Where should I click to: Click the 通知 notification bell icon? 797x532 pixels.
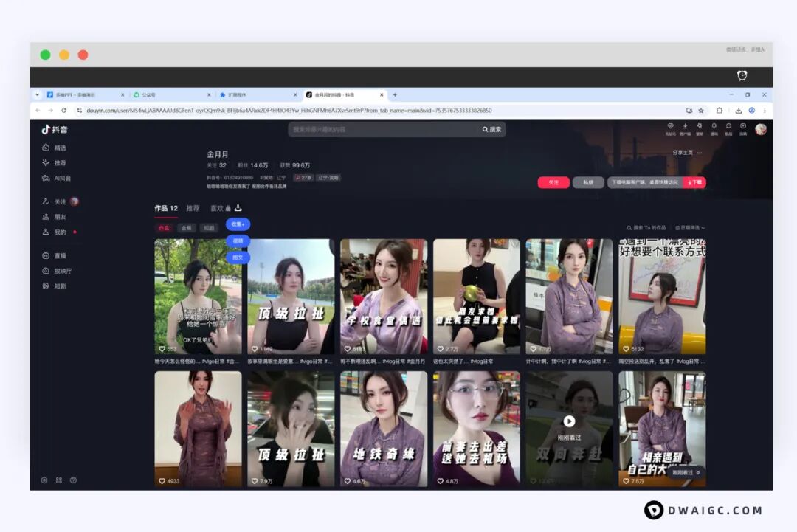point(714,128)
